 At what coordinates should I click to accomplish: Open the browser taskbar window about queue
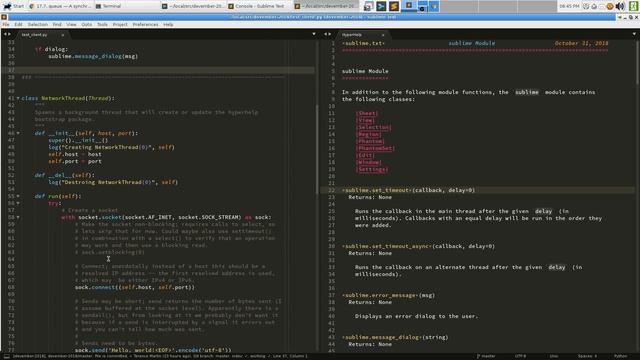click(x=60, y=6)
